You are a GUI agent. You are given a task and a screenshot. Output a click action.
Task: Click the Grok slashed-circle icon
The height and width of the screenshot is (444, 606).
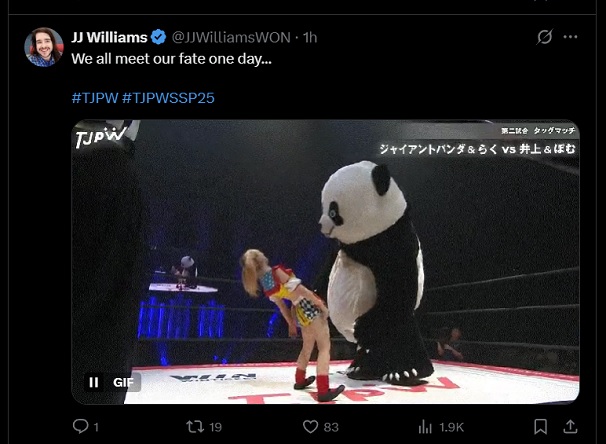[544, 37]
